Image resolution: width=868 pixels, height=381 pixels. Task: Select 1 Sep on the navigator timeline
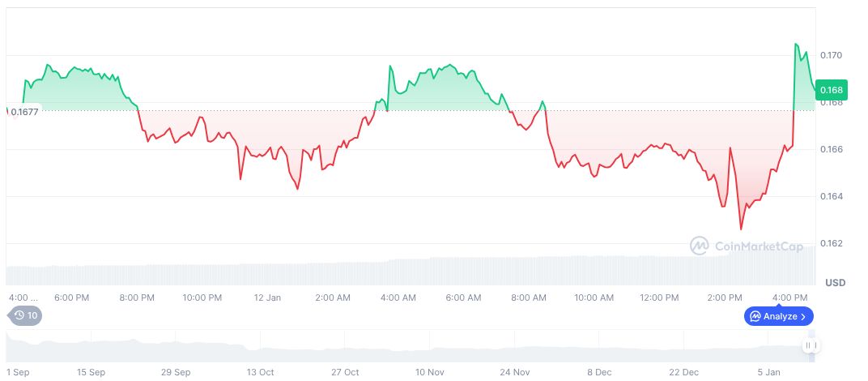(x=17, y=372)
